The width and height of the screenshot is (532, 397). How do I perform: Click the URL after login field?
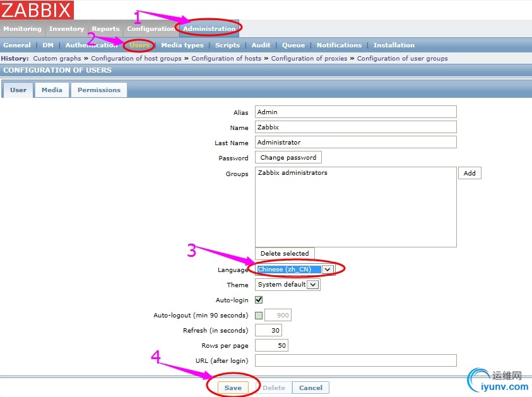tap(355, 360)
